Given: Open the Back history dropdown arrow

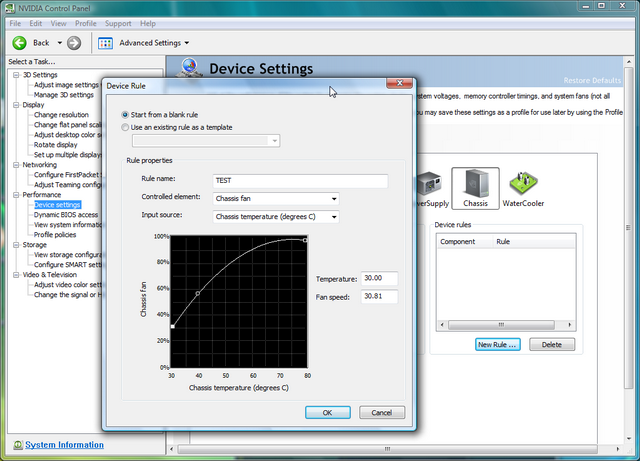Looking at the screenshot, I should (x=60, y=43).
